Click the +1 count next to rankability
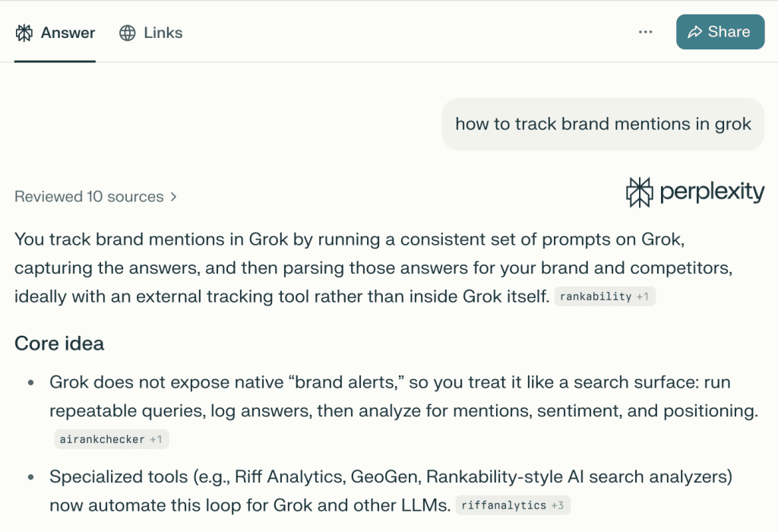This screenshot has width=778, height=532. [643, 296]
